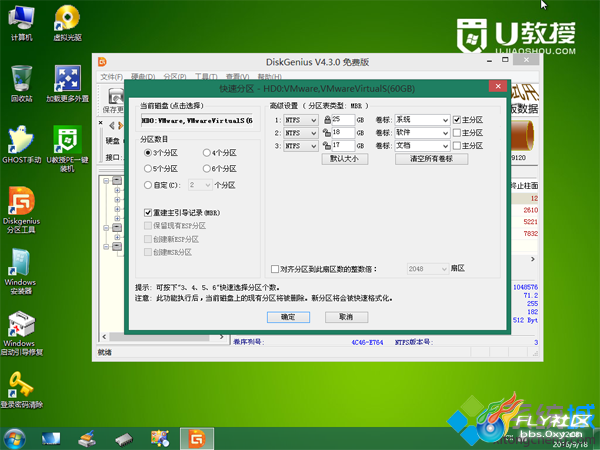Open 文档 volume label dropdown
Screen dimensions: 600x450
click(422, 146)
